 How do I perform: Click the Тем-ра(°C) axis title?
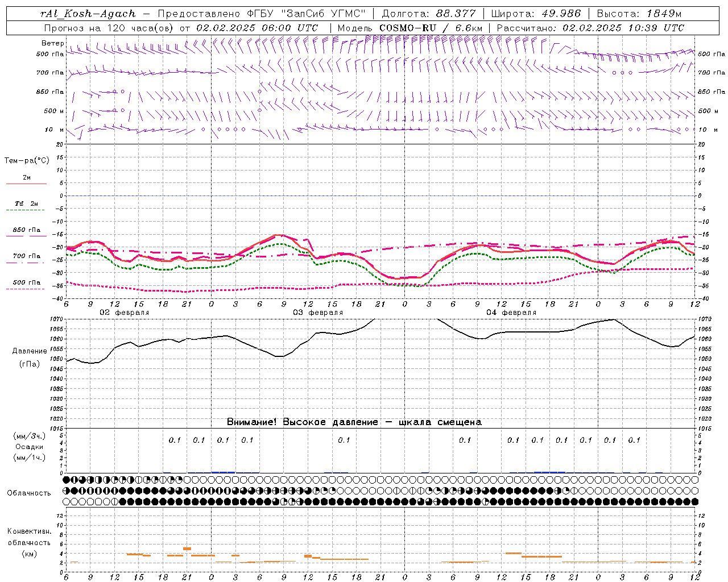[x=27, y=161]
